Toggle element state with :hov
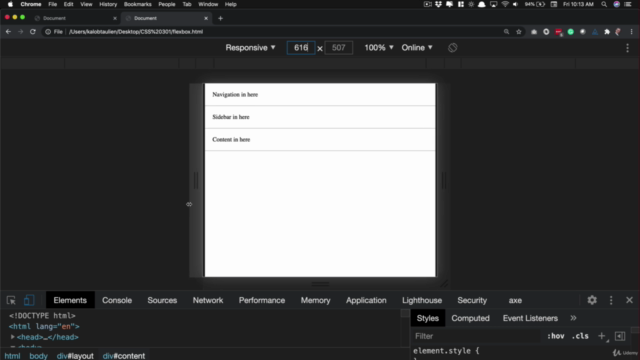This screenshot has width=640, height=360. 556,336
